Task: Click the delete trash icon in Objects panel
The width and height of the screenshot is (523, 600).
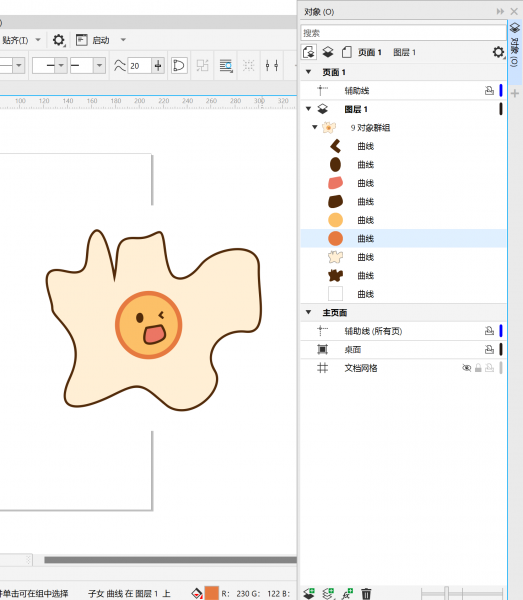Action: pos(366,593)
